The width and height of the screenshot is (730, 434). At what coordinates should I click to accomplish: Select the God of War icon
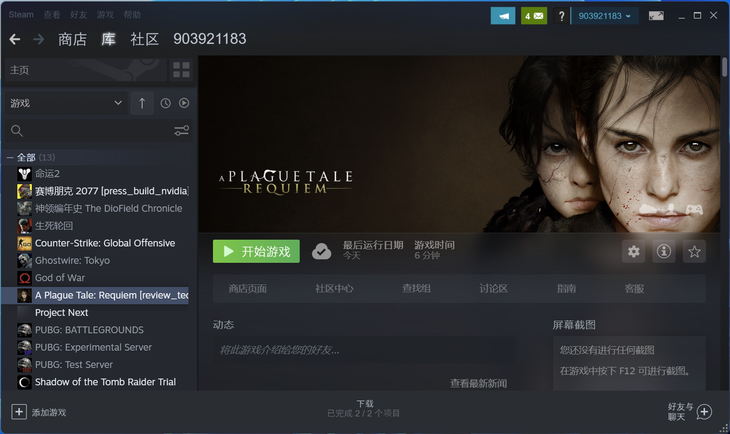(x=24, y=278)
